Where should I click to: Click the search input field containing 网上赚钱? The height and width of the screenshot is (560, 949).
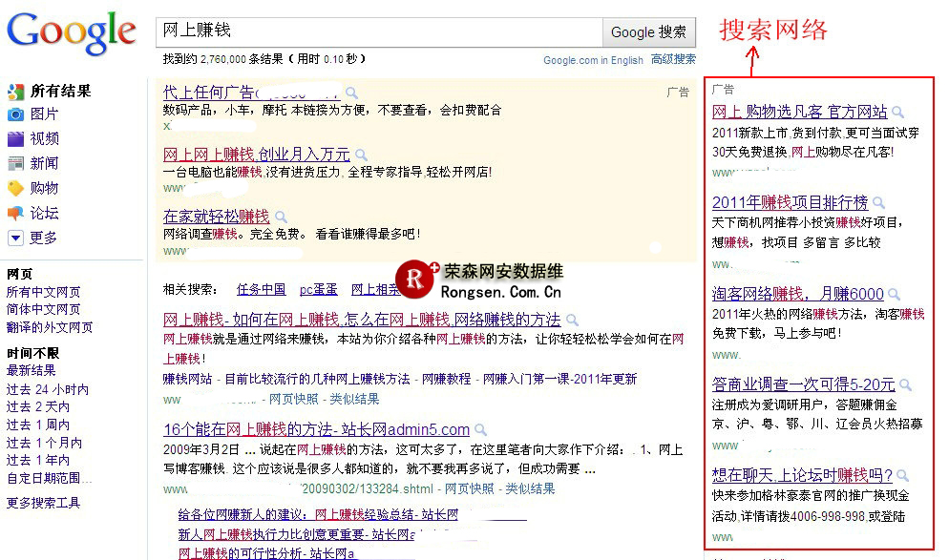(378, 31)
